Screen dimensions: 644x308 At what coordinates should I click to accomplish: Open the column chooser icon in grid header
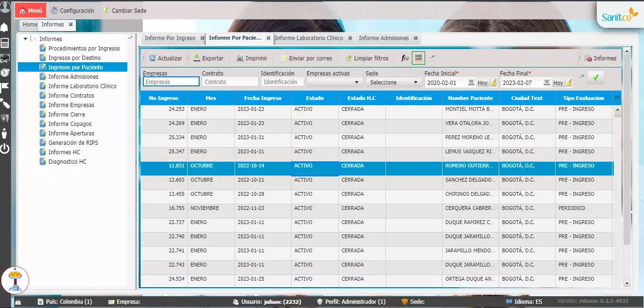(617, 98)
